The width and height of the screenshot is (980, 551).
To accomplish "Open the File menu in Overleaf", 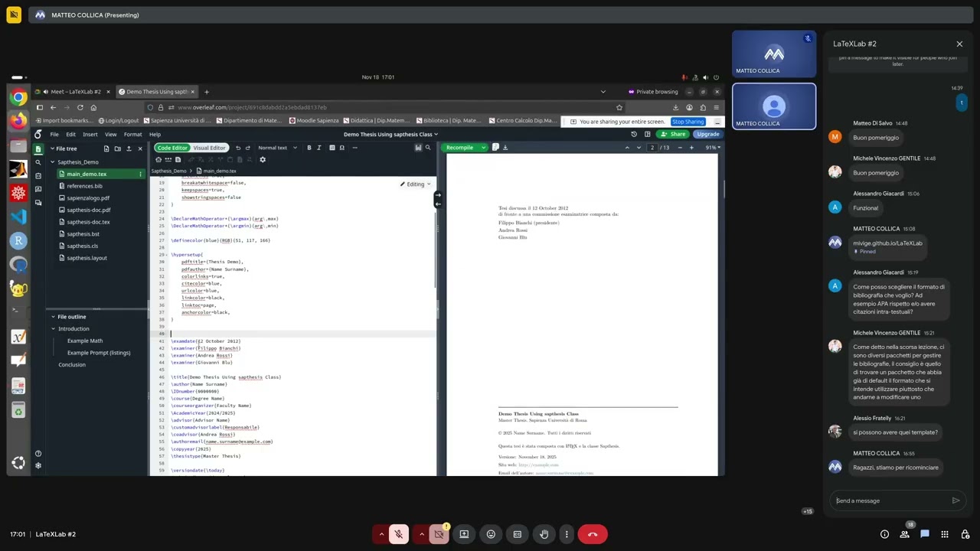I will point(54,135).
